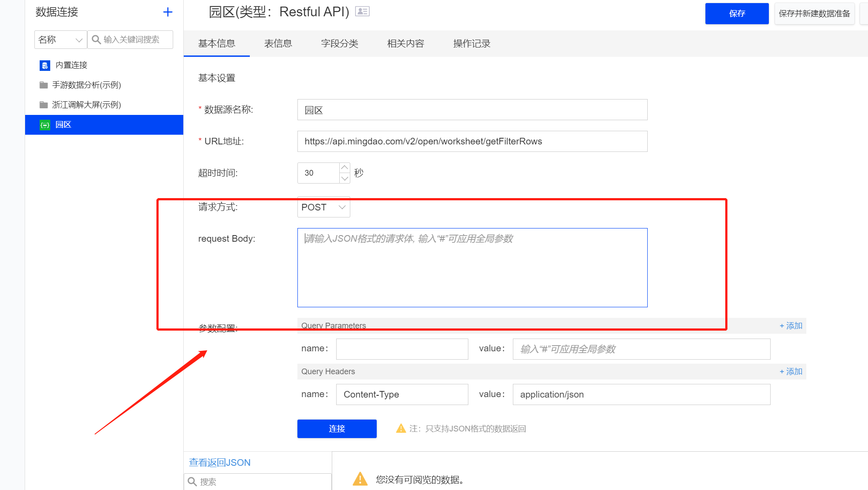Decrease timeout using the down stepper arrow
The image size is (868, 490).
pyautogui.click(x=345, y=178)
